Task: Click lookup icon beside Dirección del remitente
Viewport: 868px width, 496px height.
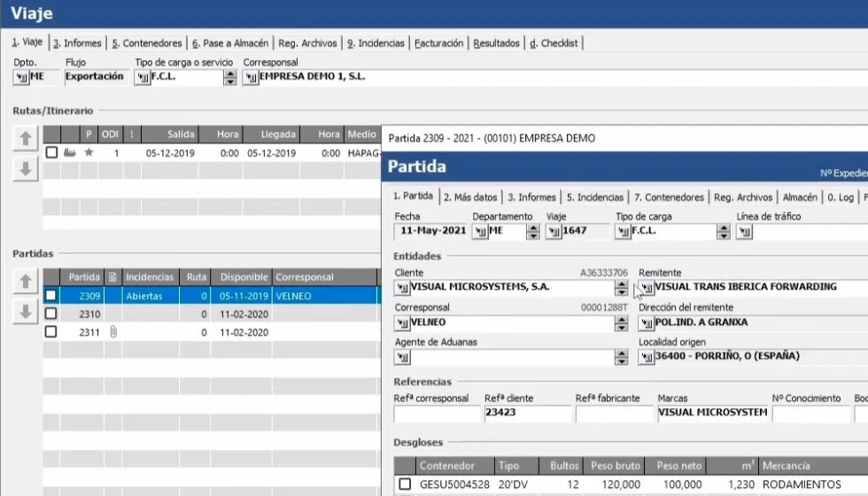Action: (x=647, y=322)
